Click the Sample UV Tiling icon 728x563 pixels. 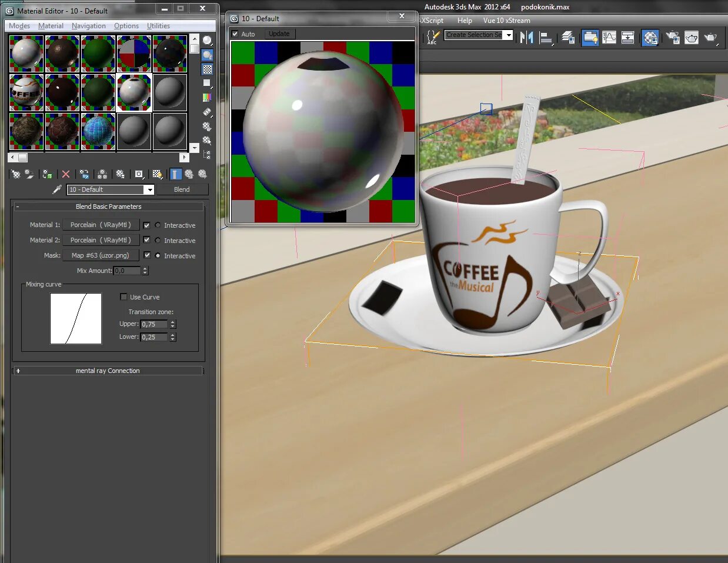(x=207, y=83)
